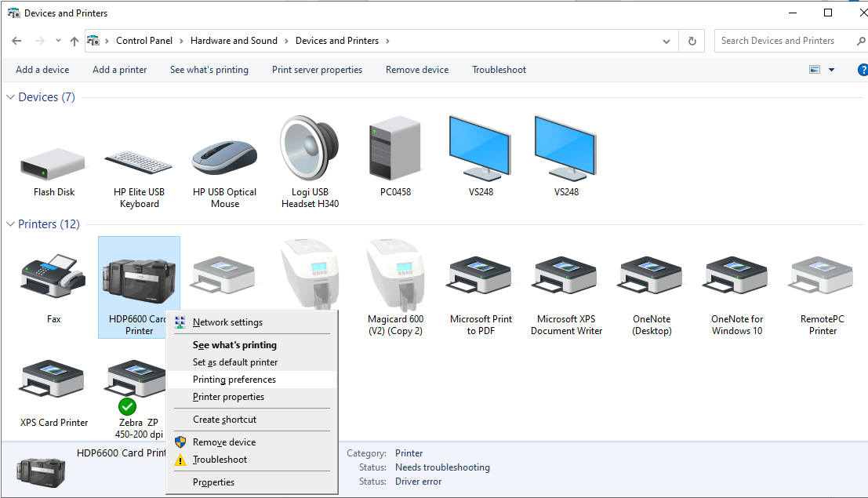
Task: Click the HDP6600 thumbnail in details pane
Action: (x=41, y=473)
